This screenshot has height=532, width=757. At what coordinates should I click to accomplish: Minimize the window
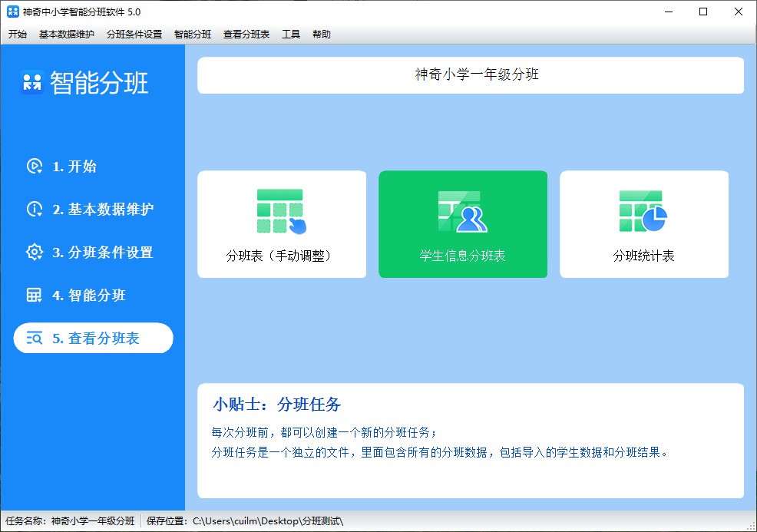pos(669,12)
